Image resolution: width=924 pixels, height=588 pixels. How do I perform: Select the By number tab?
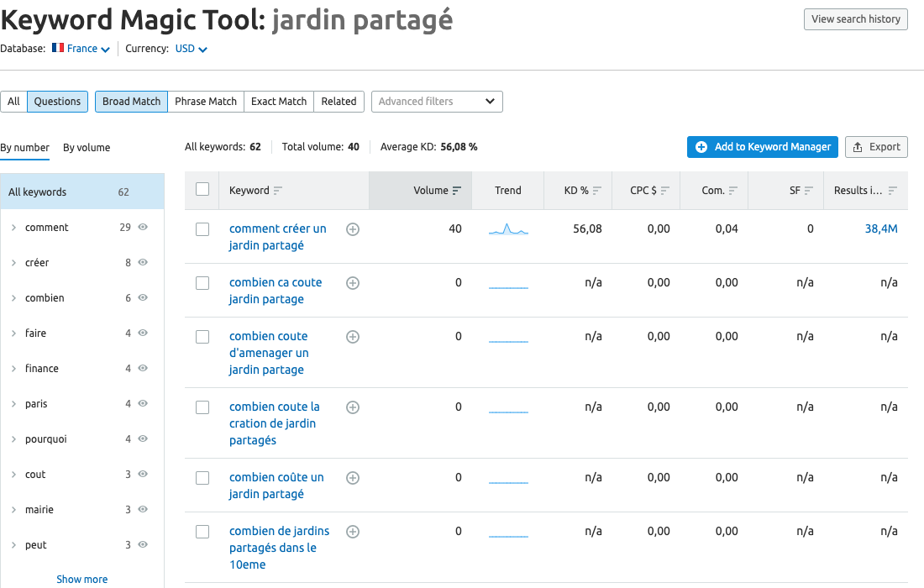click(24, 147)
